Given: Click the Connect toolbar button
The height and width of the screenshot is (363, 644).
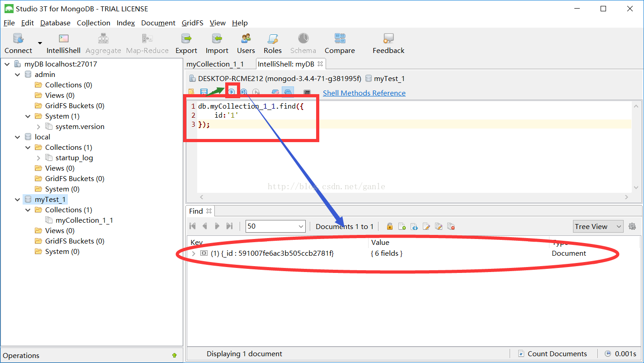Looking at the screenshot, I should [18, 43].
